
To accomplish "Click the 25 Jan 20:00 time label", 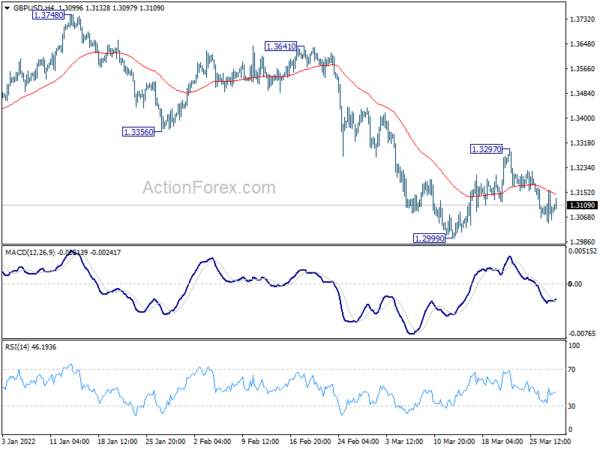I will pos(165,442).
